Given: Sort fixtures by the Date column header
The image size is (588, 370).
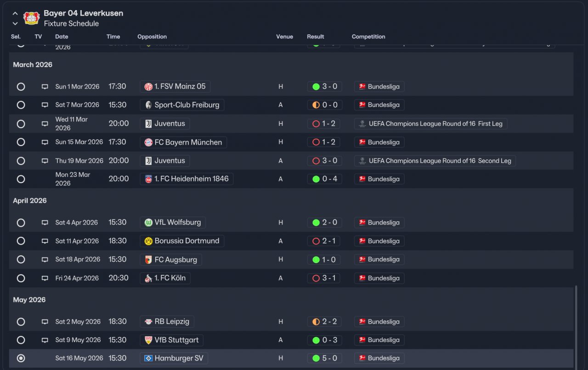Looking at the screenshot, I should (62, 37).
